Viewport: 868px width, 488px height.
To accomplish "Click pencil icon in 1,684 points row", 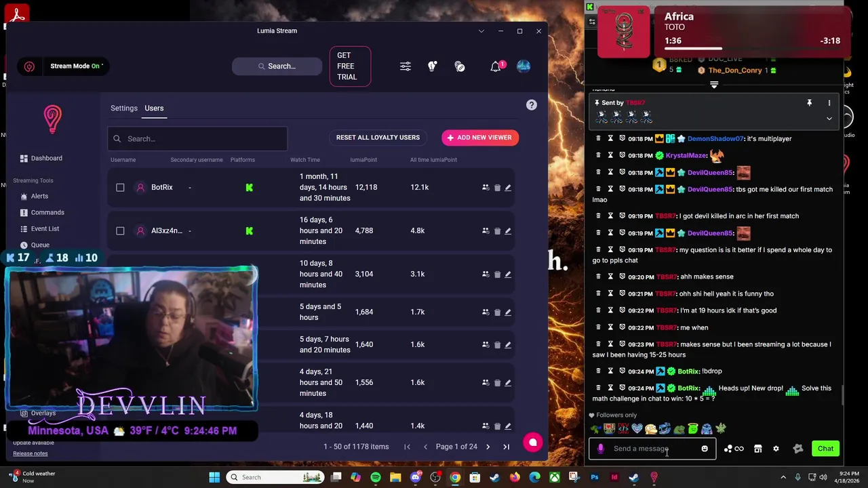I will (x=508, y=312).
